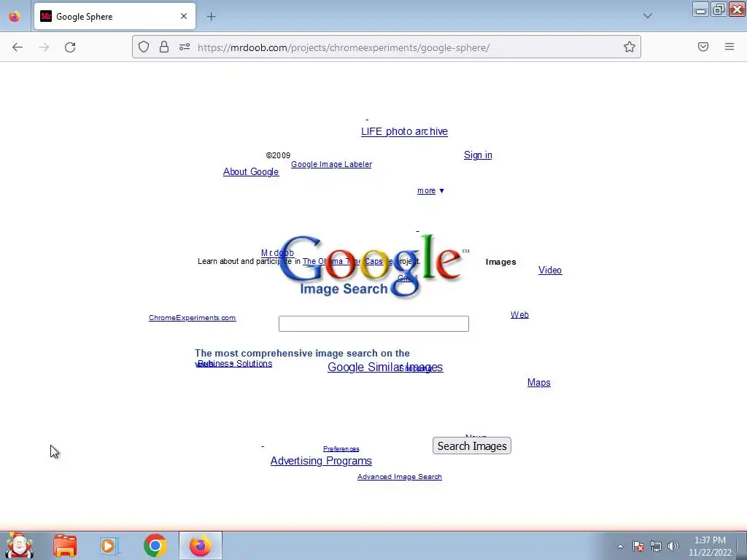Screen dimensions: 747x560
Task: Go to the Maps link
Action: [x=539, y=382]
